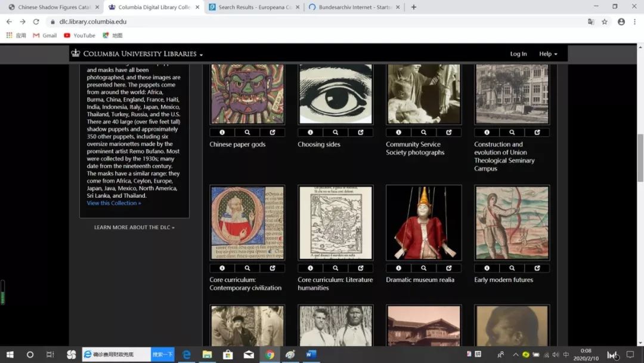Open external link icon for Community Service Society
This screenshot has width=644, height=363.
coord(449,133)
